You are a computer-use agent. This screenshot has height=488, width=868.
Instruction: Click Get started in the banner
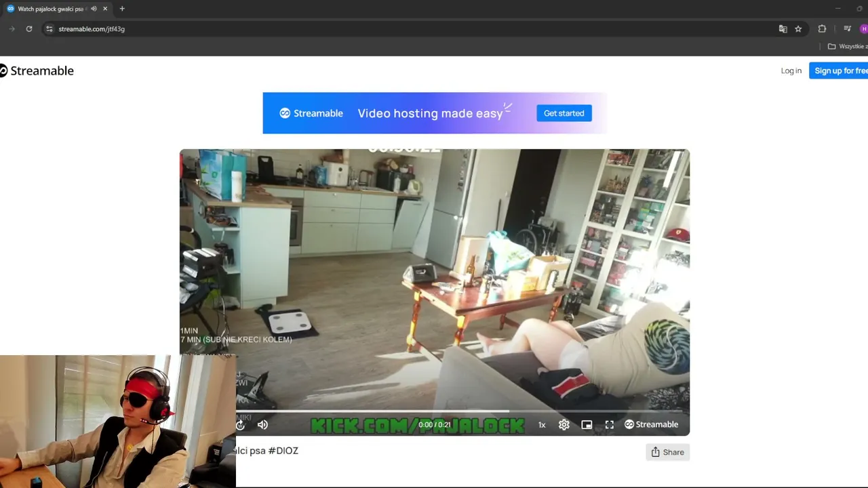point(564,113)
